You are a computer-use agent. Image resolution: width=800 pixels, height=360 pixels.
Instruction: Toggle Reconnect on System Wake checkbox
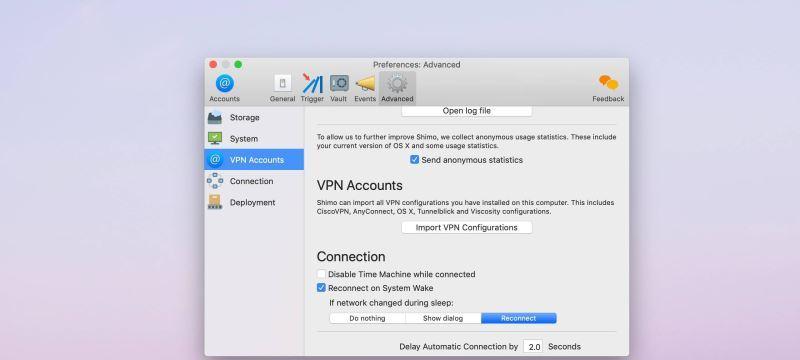[x=321, y=288]
